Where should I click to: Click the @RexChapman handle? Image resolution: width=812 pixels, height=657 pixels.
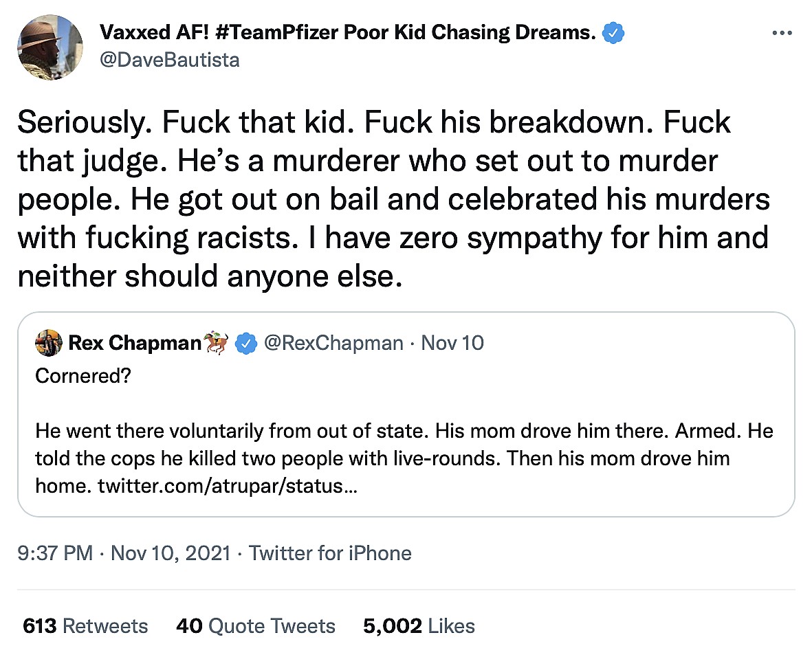coord(333,343)
